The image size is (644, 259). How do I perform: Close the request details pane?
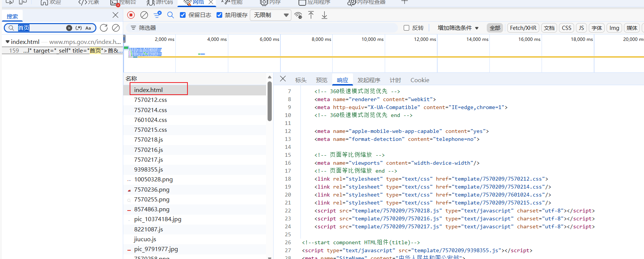coord(283,79)
